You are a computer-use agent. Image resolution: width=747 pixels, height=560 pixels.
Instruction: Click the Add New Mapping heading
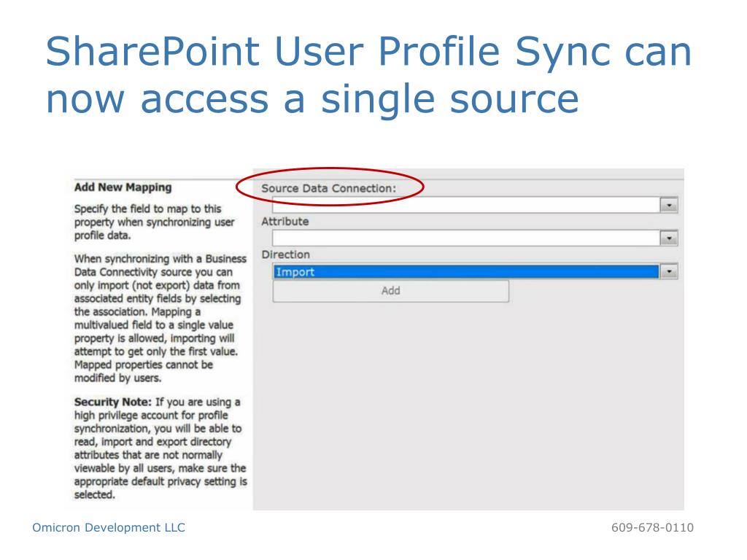pyautogui.click(x=123, y=187)
